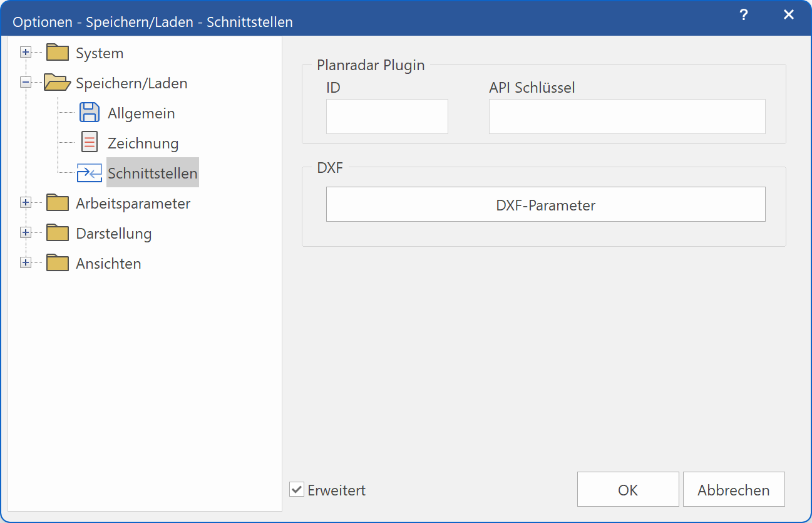The image size is (812, 523).
Task: Expand the Darstellung tree node
Action: [26, 232]
